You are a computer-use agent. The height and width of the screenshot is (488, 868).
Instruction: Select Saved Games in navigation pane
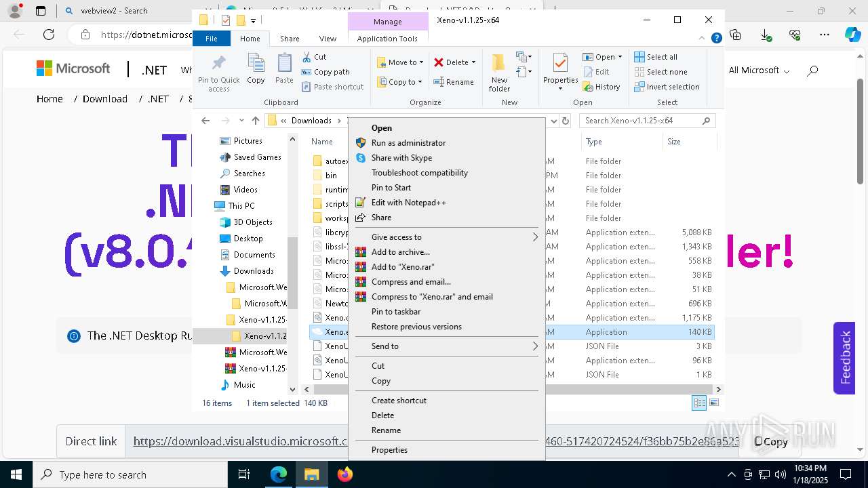coord(257,157)
